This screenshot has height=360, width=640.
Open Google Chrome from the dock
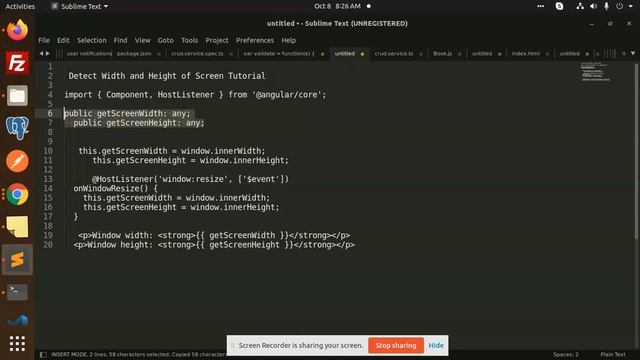pos(17,194)
